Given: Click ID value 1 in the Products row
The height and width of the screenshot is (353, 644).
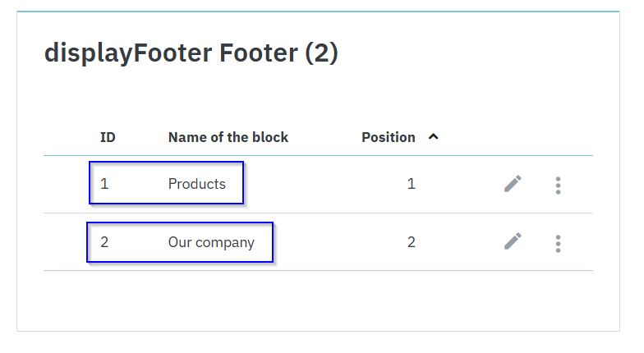Looking at the screenshot, I should coord(104,184).
